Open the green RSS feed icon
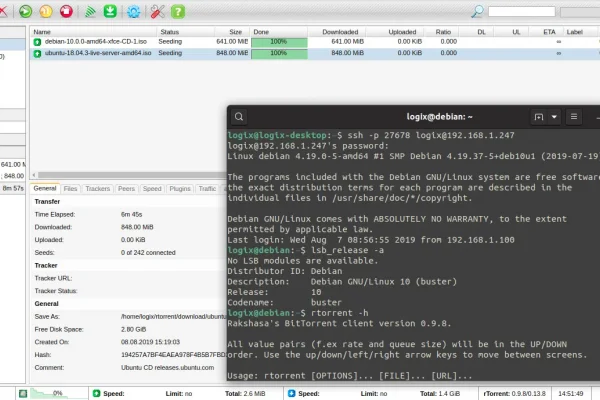The height and width of the screenshot is (400, 600). click(x=90, y=11)
